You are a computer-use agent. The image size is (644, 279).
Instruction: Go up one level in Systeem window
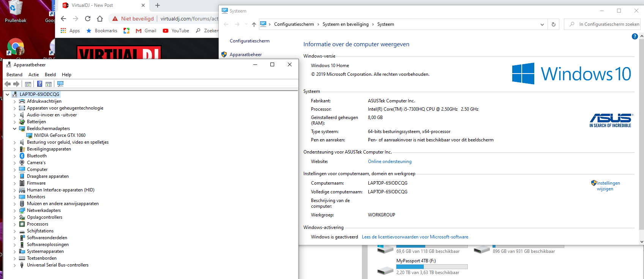[254, 24]
